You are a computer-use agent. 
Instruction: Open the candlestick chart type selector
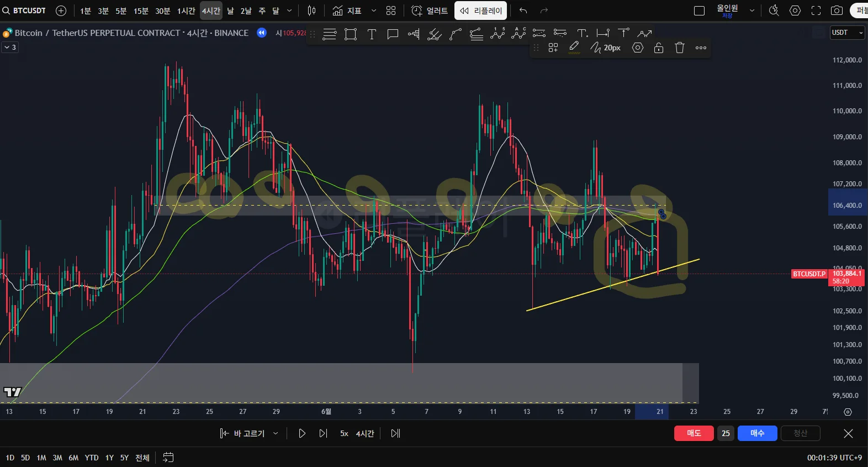coord(311,11)
